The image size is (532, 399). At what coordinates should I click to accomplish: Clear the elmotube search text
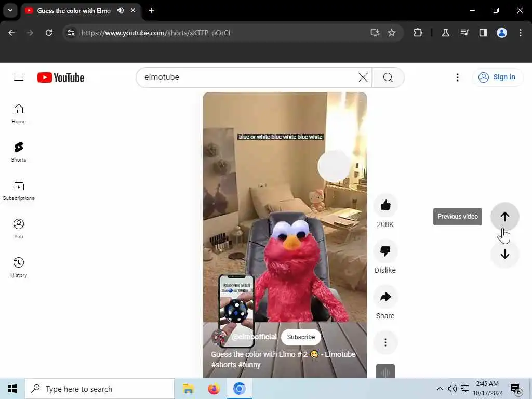(363, 77)
